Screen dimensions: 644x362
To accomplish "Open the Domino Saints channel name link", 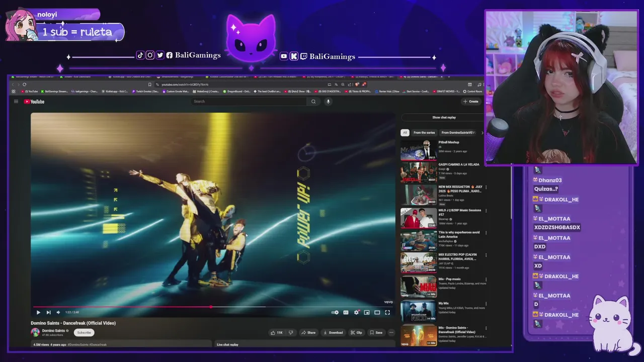I will 53,330.
